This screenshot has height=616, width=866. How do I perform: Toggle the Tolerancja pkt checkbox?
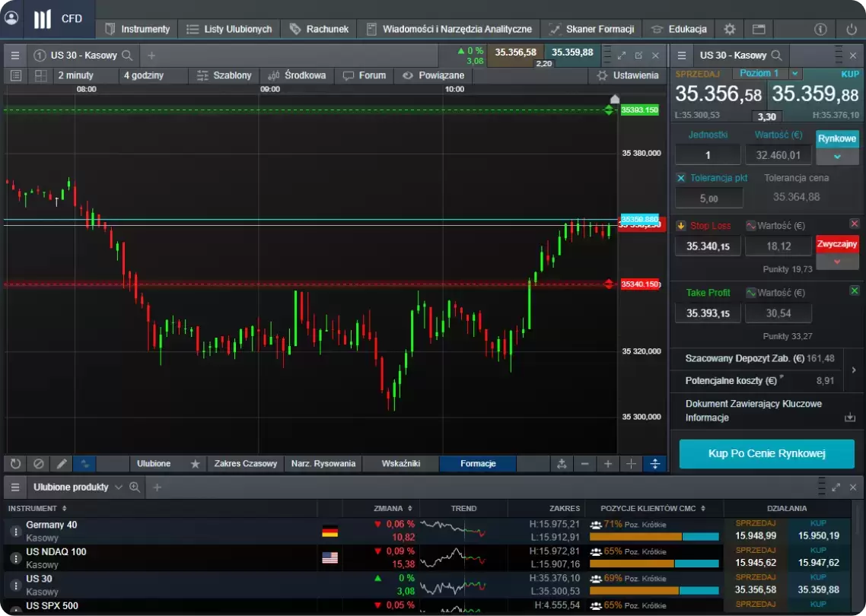pos(681,178)
